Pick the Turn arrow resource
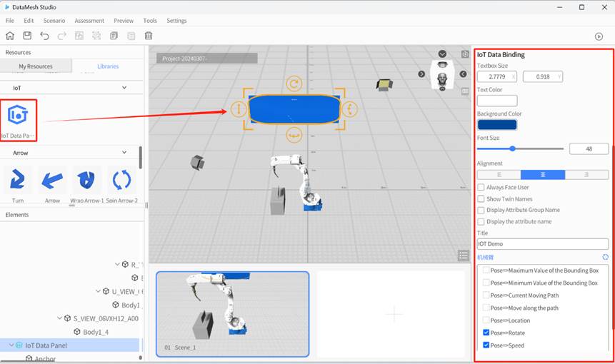The width and height of the screenshot is (615, 364). [18, 181]
